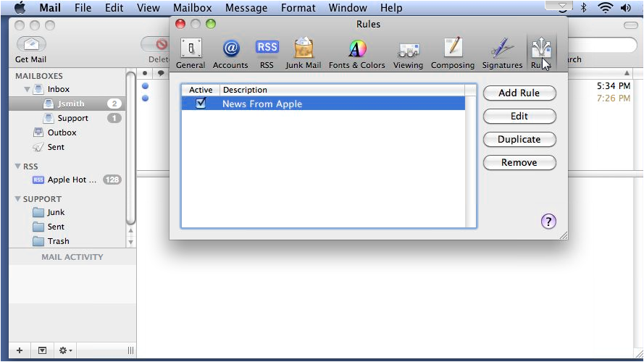Open Fonts & Colors preferences pane
Viewport: 644px width, 362px height.
357,54
